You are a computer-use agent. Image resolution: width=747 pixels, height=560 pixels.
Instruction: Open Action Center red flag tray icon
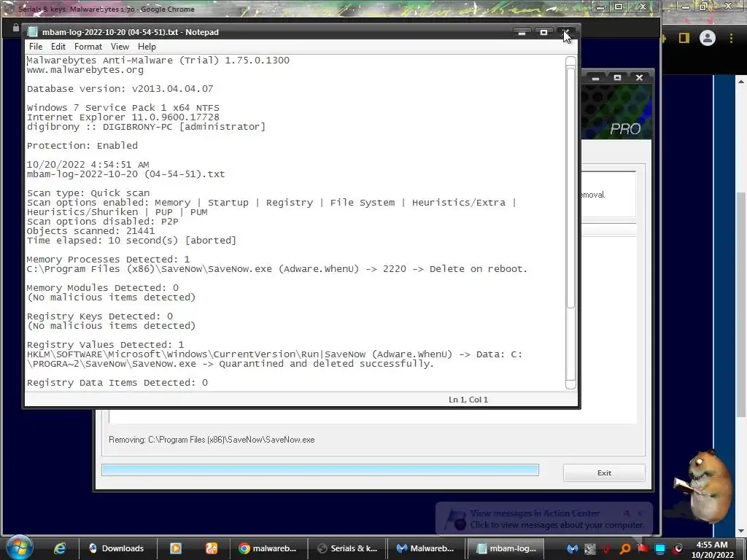click(642, 548)
